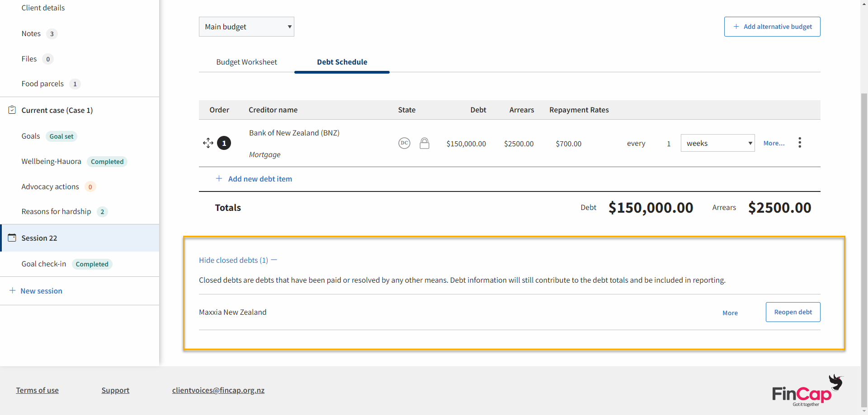Open Files in the sidebar
The width and height of the screenshot is (868, 415).
[29, 59]
